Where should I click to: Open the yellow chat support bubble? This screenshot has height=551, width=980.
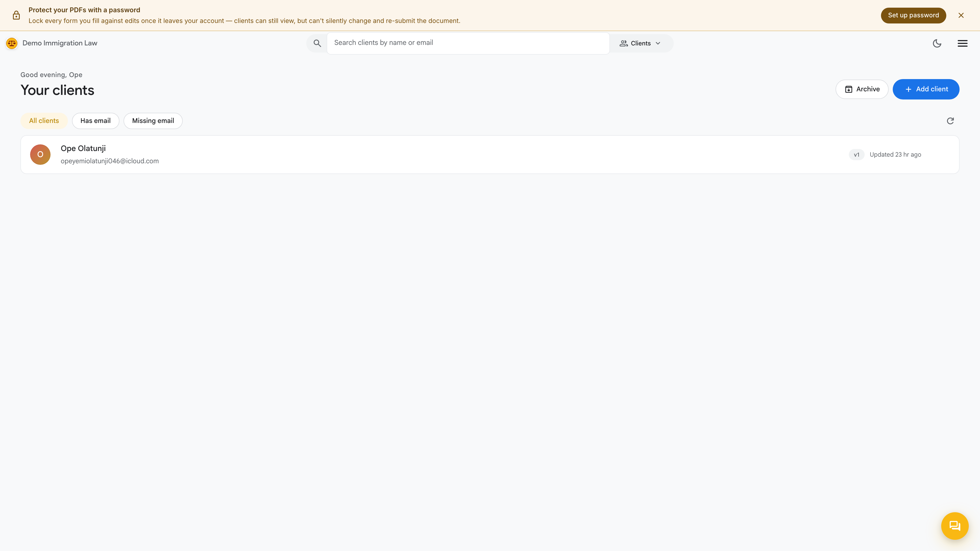click(x=954, y=526)
